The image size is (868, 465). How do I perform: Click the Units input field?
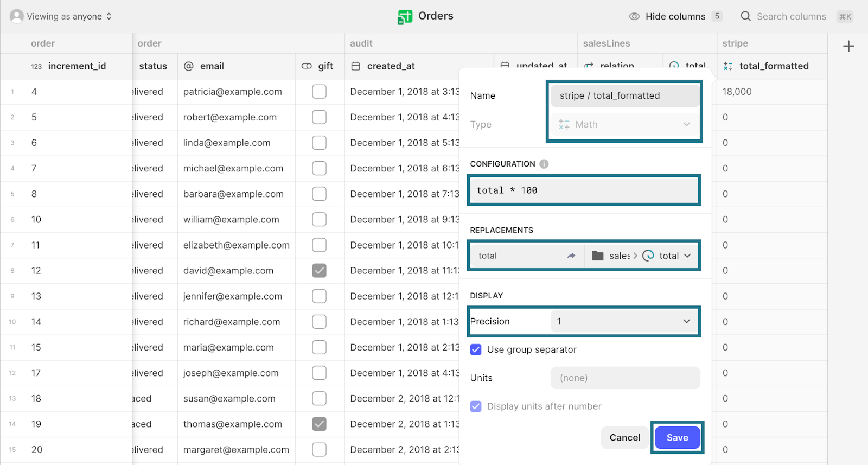tap(625, 378)
